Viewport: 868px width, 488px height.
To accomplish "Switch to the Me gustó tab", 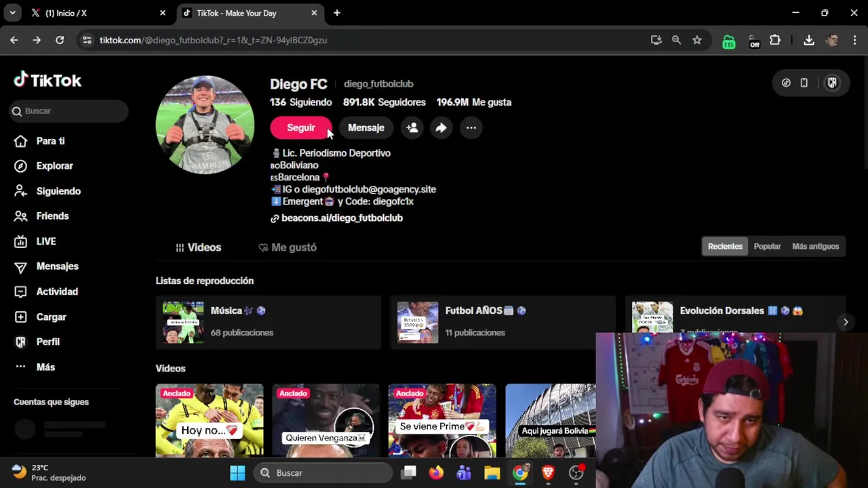I will [x=288, y=247].
